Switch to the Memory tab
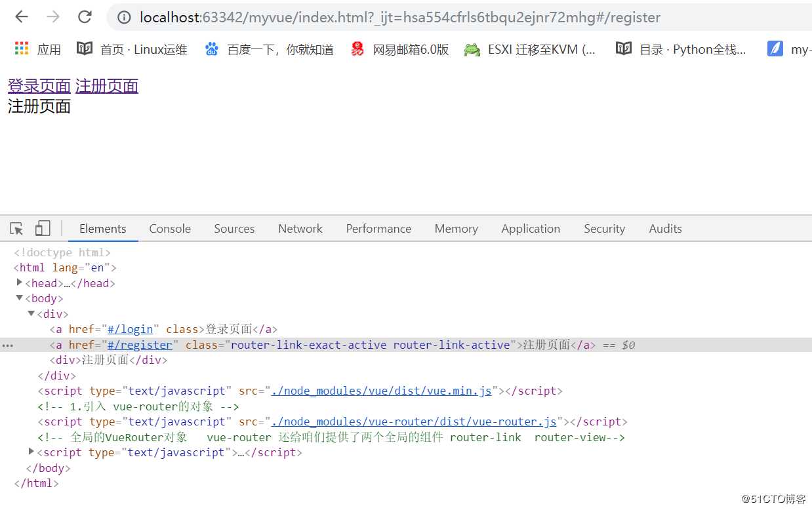Image resolution: width=812 pixels, height=510 pixels. pos(456,229)
